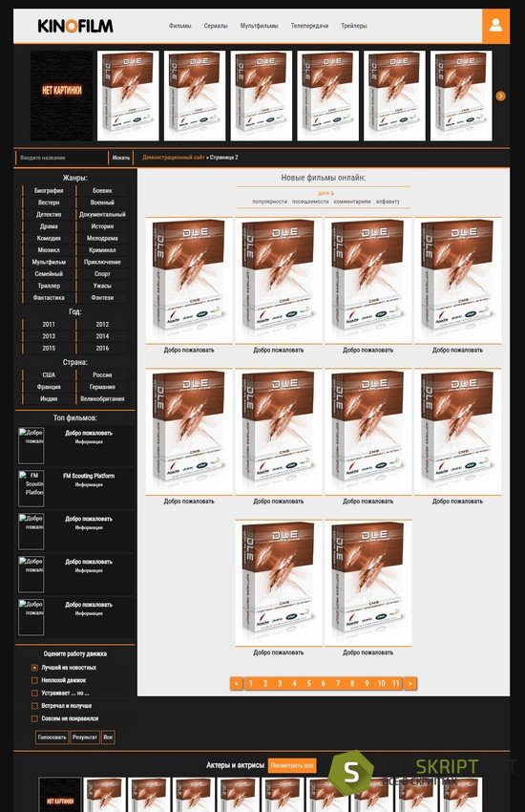Open the user profile icon
This screenshot has height=812, width=525.
coord(495,26)
